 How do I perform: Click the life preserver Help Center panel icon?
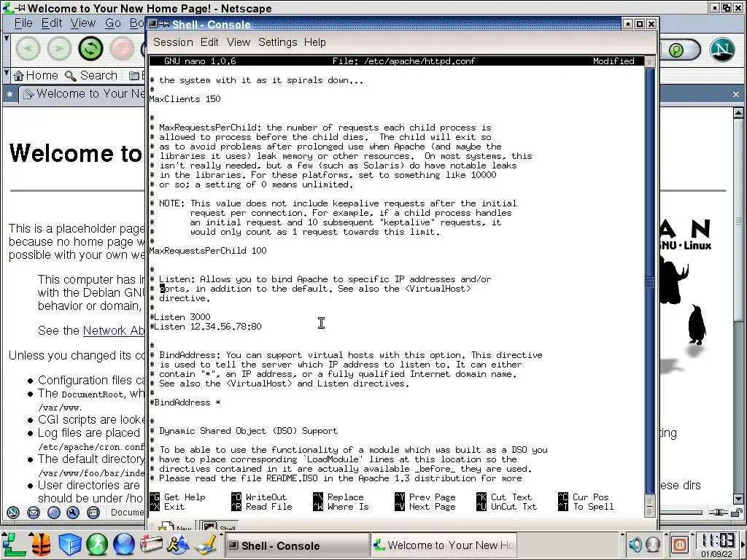(x=41, y=545)
